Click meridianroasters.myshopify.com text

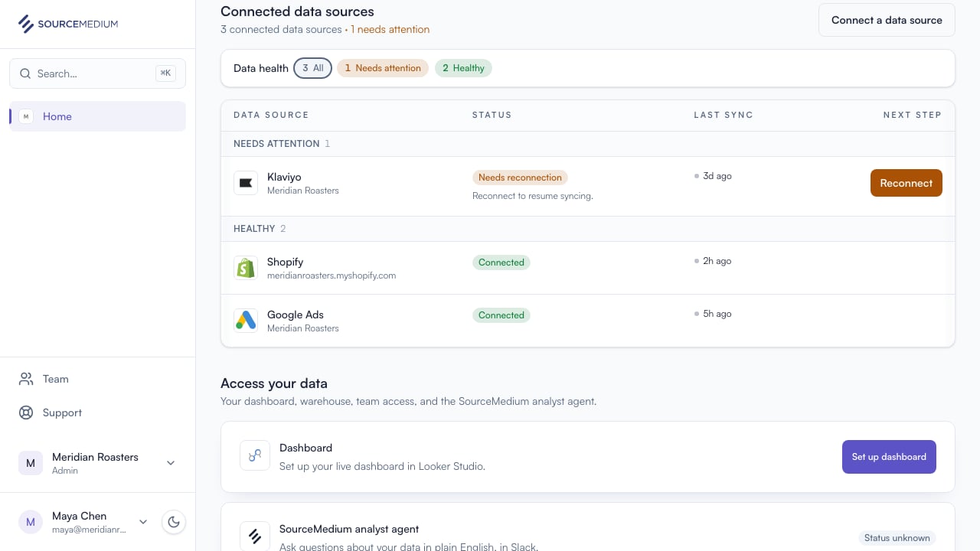tap(332, 275)
